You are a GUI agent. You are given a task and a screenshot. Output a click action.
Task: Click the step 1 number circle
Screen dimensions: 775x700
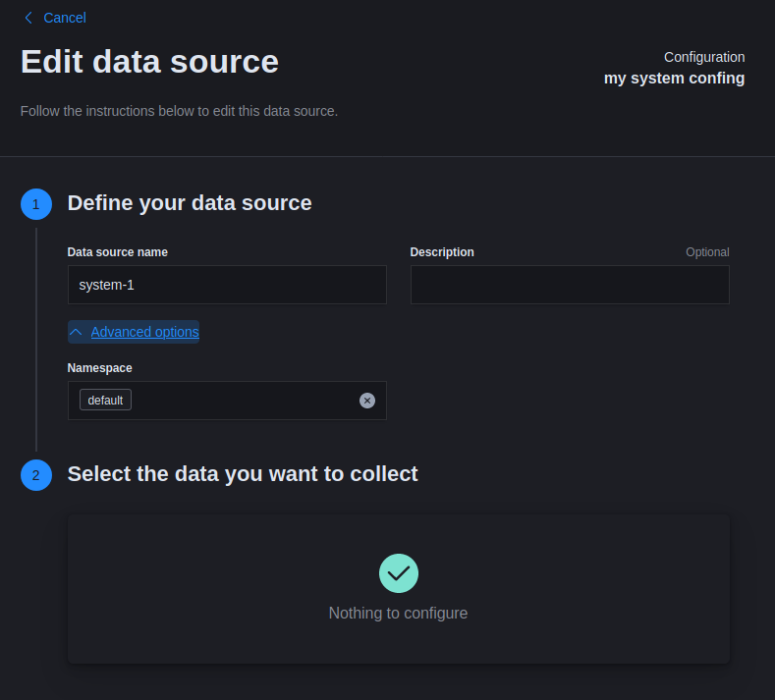tap(36, 204)
